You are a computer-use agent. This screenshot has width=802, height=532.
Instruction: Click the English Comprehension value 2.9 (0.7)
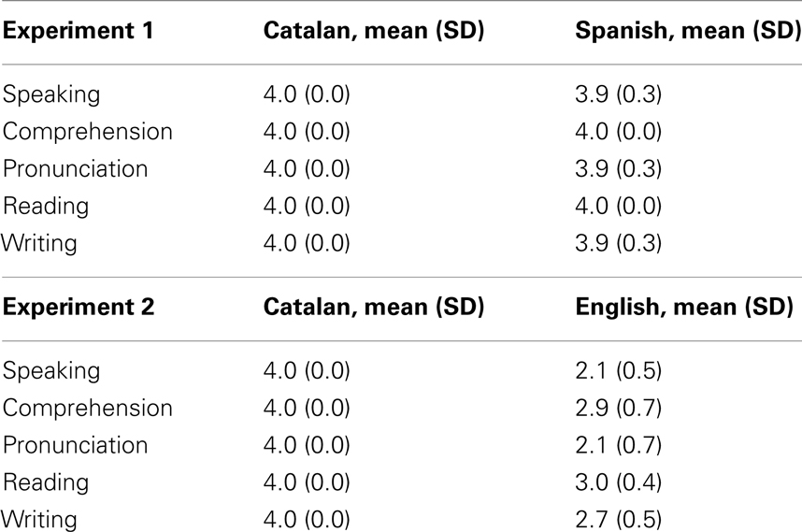618,409
